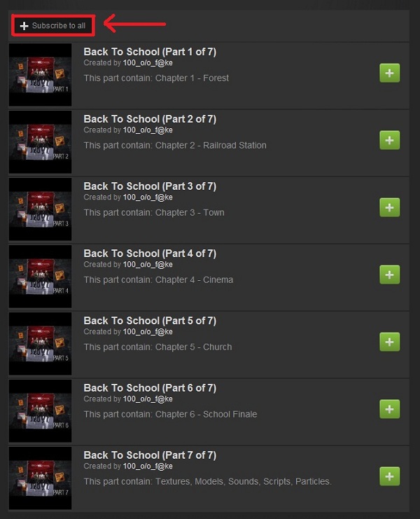This screenshot has width=420, height=519.
Task: Subscribe to Part 6 School Finale plus
Action: pos(389,409)
